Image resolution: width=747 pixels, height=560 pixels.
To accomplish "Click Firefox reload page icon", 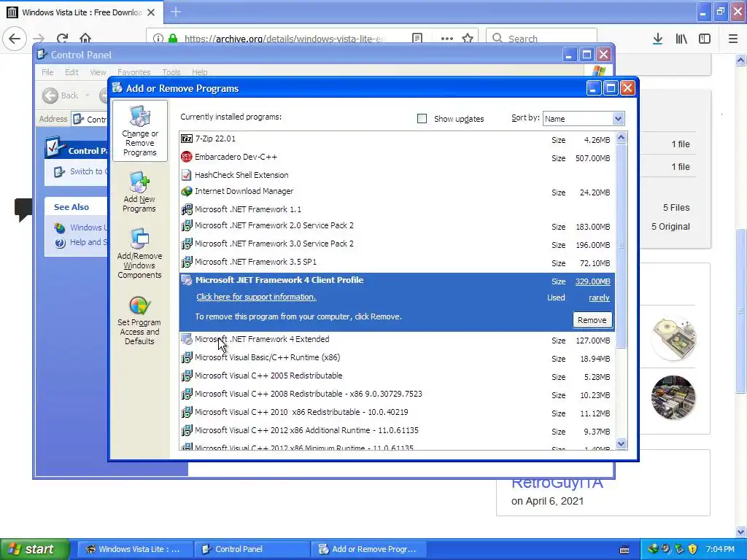I will [62, 39].
